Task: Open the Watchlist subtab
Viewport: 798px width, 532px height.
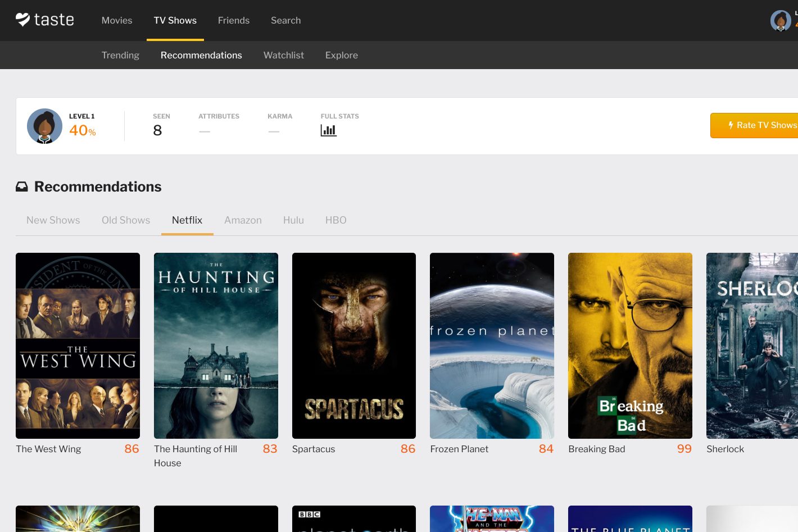Action: point(284,55)
